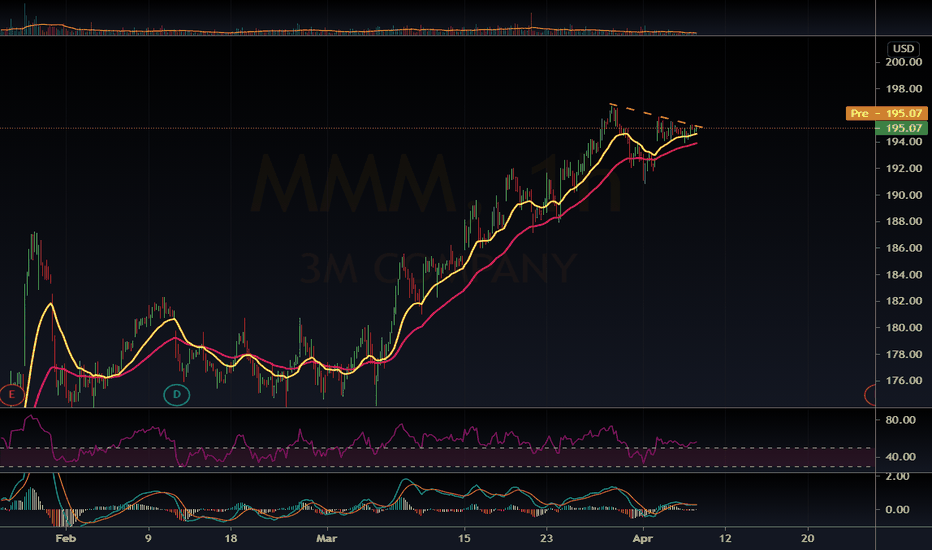This screenshot has height=550, width=932.
Task: Click the 182.00 price axis label
Action: (903, 301)
